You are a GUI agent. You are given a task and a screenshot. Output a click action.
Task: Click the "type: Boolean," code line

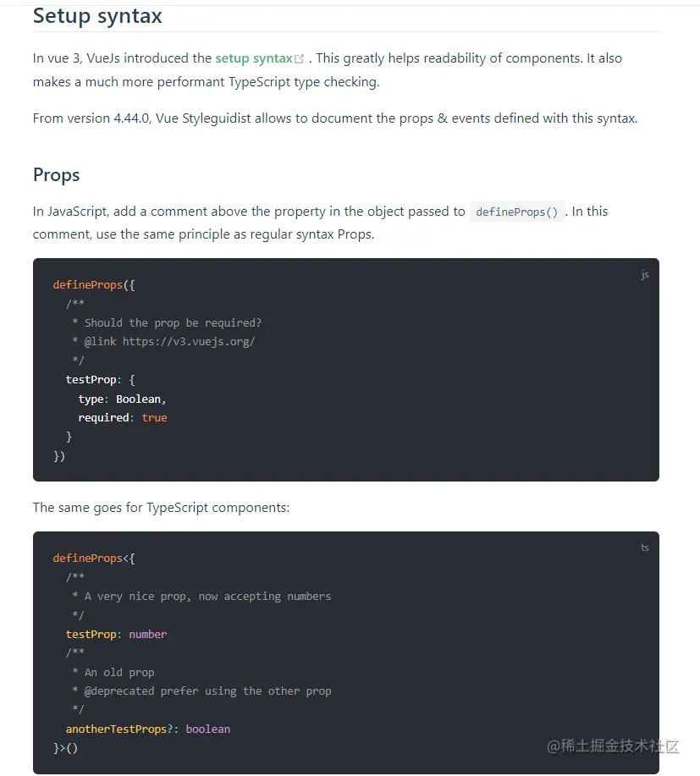point(122,399)
